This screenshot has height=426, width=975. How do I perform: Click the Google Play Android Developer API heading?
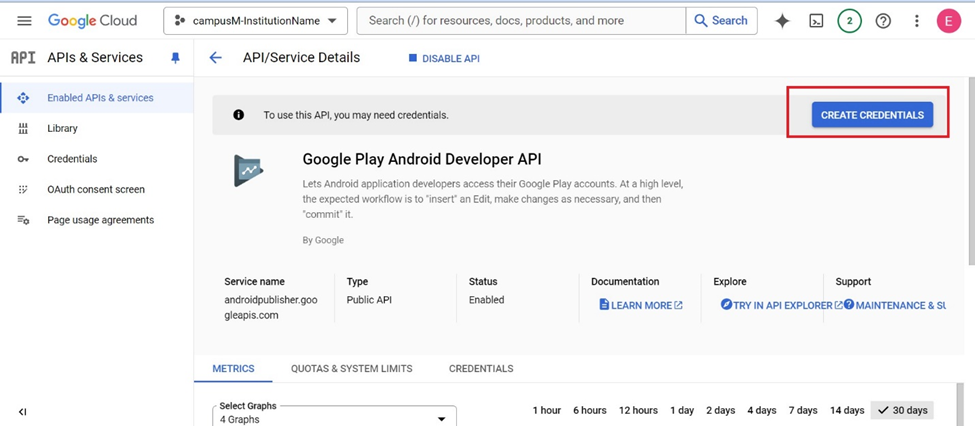pos(422,159)
